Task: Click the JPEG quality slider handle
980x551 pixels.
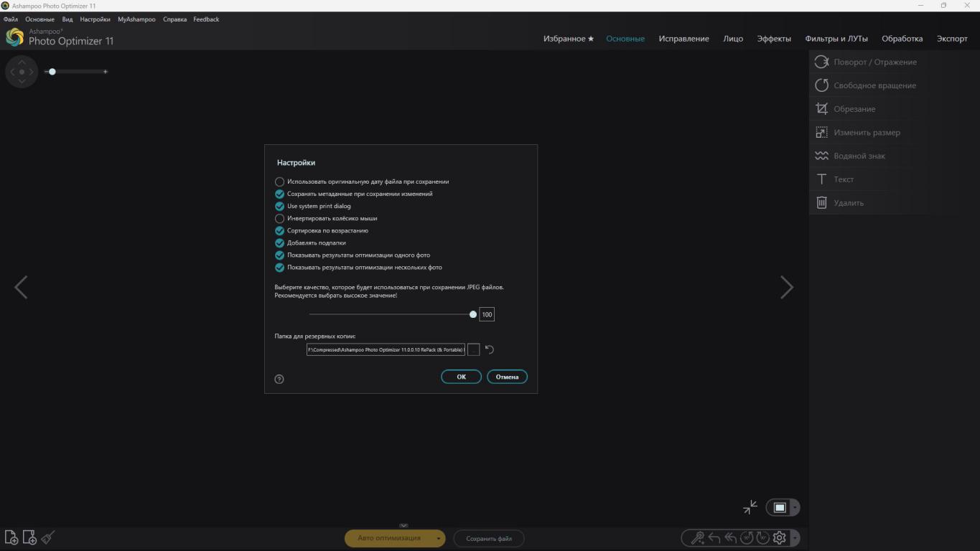Action: 473,314
